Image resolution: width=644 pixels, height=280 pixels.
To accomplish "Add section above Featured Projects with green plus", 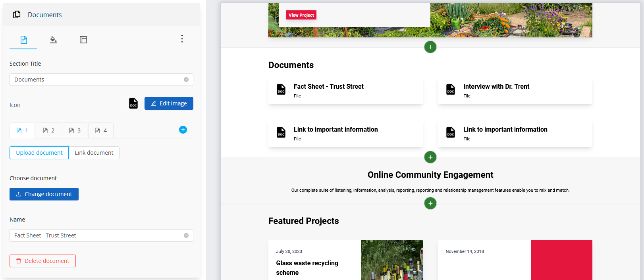I will (x=430, y=203).
